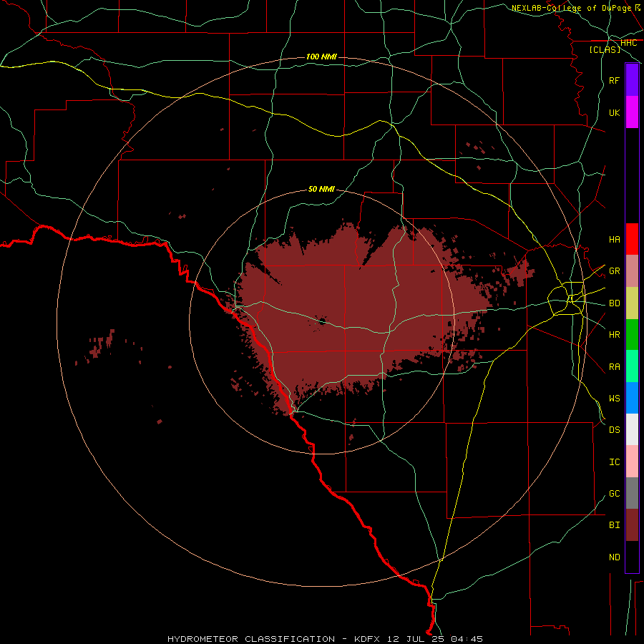The height and width of the screenshot is (644, 644).
Task: Click the DS legend label
Action: pos(614,429)
